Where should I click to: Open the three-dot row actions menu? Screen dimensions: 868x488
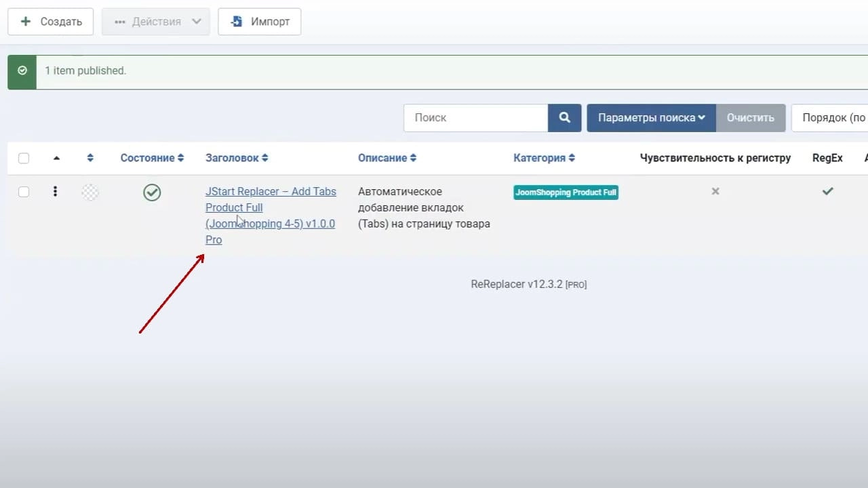[55, 192]
